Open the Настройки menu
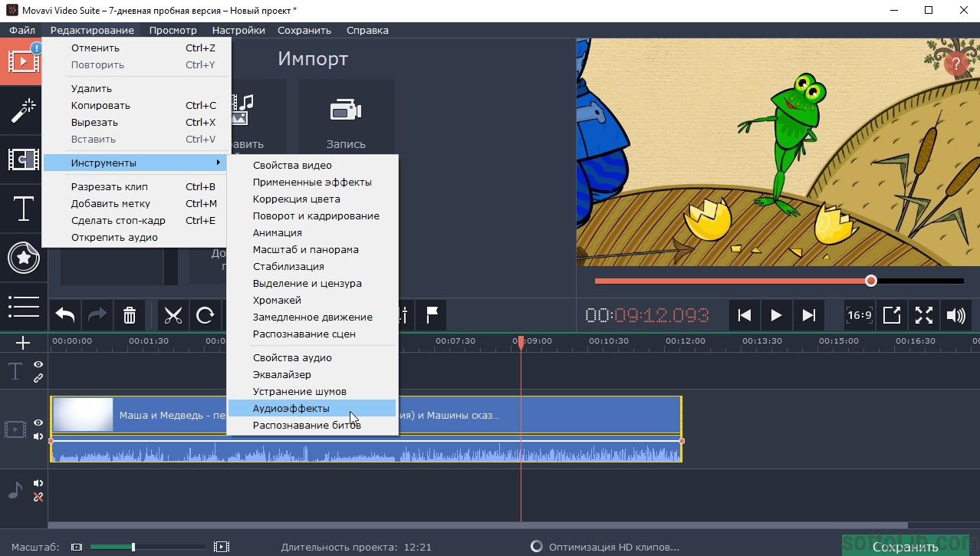980x556 pixels. [238, 30]
